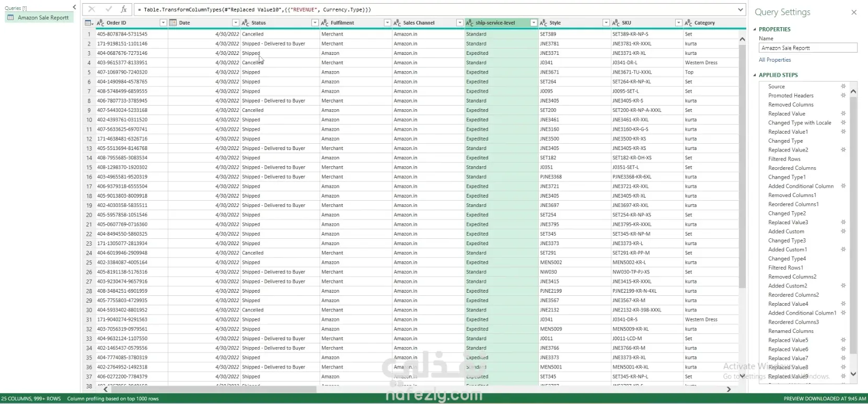Click into the formula bar text
Viewport: 868px width, 404px height.
(435, 9)
